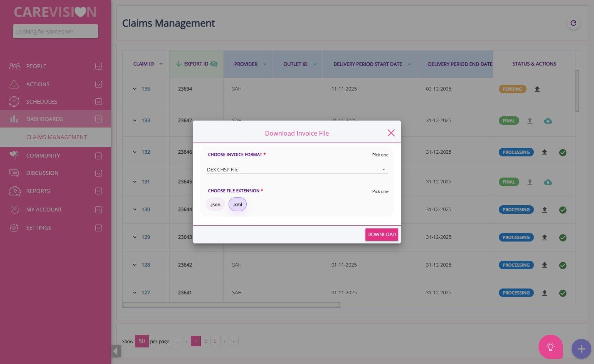This screenshot has height=364, width=594.
Task: Open the Community sidebar menu
Action: (56, 156)
